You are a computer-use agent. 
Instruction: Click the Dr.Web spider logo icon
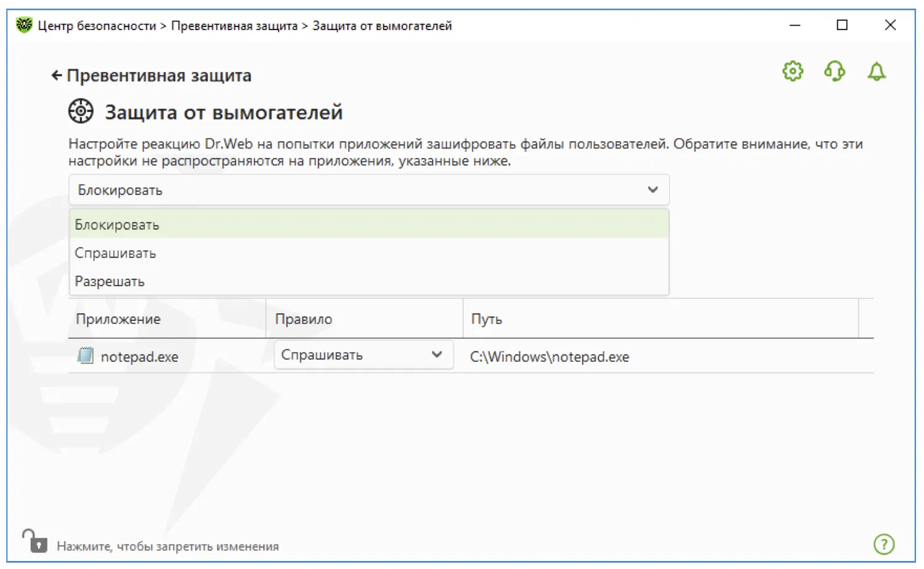pyautogui.click(x=24, y=25)
